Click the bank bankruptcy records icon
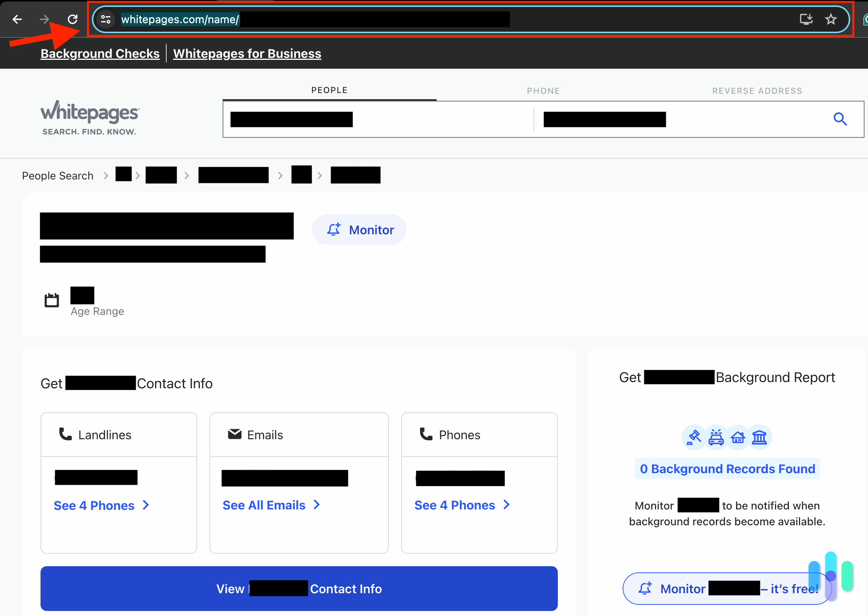This screenshot has height=616, width=868. click(759, 437)
